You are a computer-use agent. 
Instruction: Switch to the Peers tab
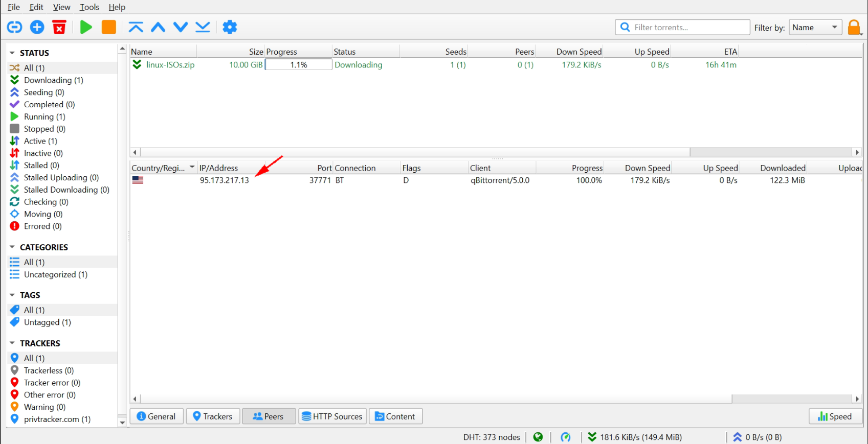pyautogui.click(x=269, y=416)
